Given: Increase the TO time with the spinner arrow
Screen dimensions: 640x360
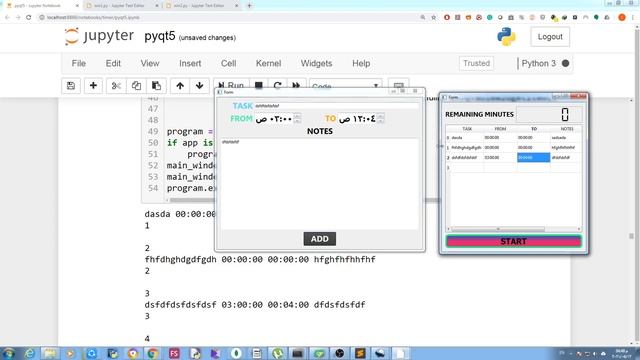Looking at the screenshot, I should tap(380, 116).
